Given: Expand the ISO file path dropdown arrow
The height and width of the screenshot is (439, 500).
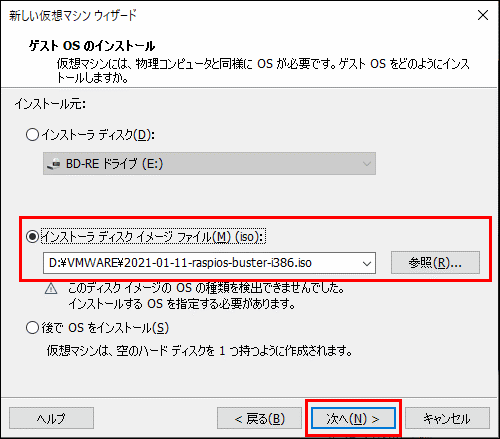Looking at the screenshot, I should [x=367, y=263].
